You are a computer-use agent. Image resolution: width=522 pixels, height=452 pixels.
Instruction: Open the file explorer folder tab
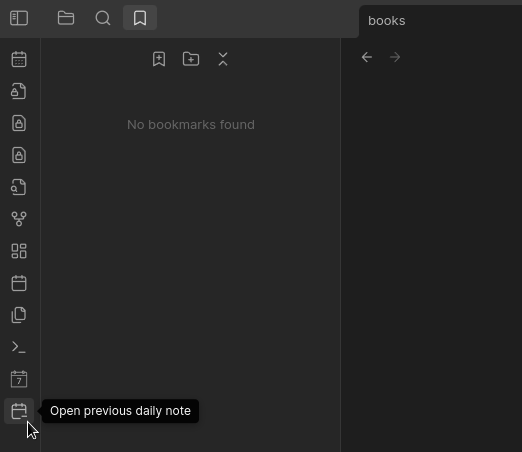point(66,18)
